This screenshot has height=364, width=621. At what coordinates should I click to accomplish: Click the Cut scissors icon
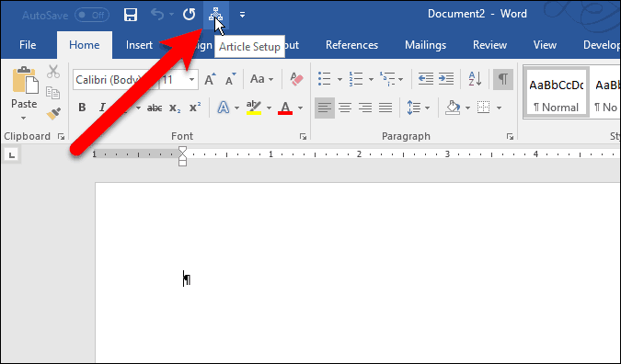coord(53,72)
